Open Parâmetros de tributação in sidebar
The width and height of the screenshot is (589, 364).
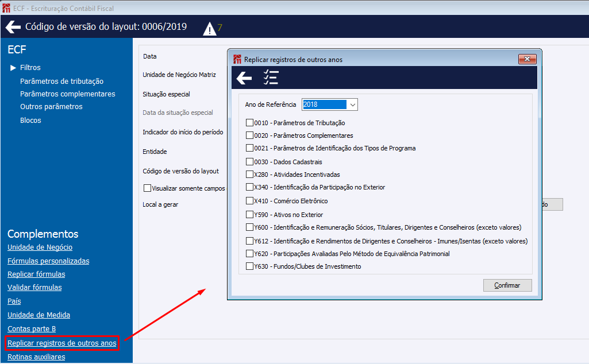point(61,82)
